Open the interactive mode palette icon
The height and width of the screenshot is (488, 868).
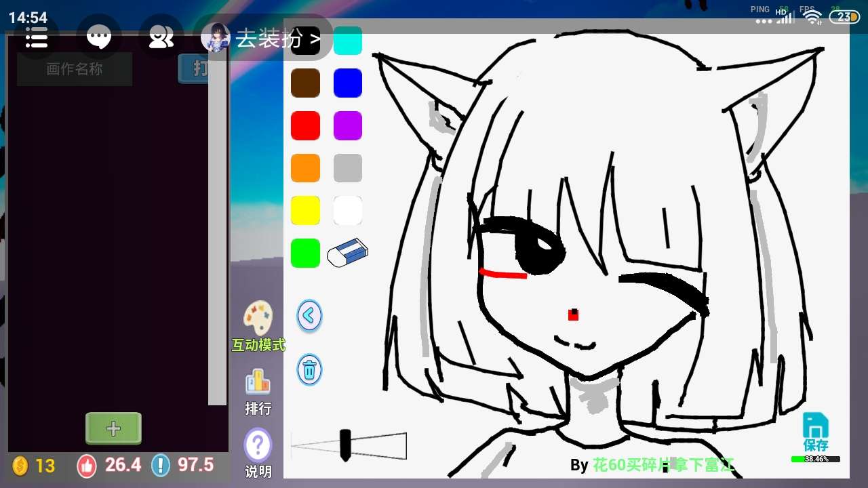click(258, 317)
